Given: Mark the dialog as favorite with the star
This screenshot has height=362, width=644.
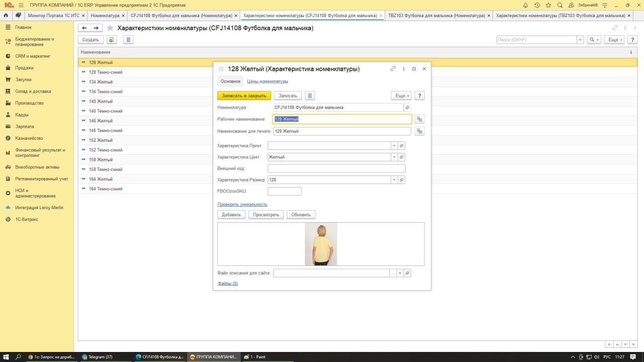Looking at the screenshot, I should (x=221, y=69).
